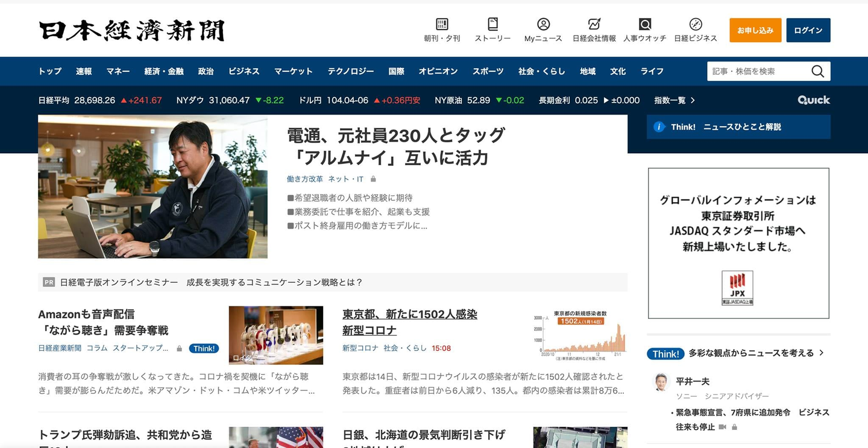Select the 速報 navigation tab

pyautogui.click(x=84, y=71)
